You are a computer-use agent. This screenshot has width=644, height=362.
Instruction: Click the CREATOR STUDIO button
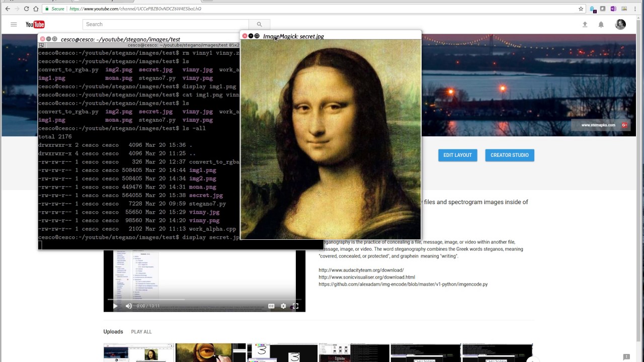coord(510,155)
